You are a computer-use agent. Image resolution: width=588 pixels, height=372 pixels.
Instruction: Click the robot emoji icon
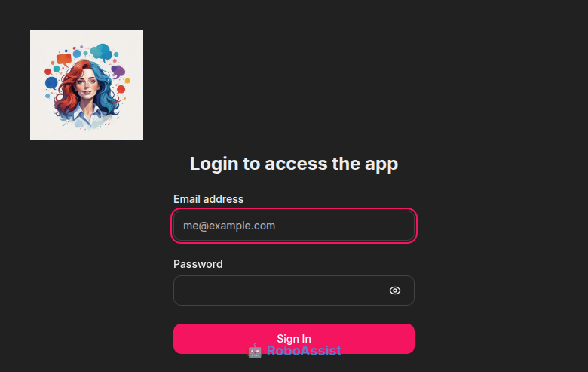click(255, 351)
